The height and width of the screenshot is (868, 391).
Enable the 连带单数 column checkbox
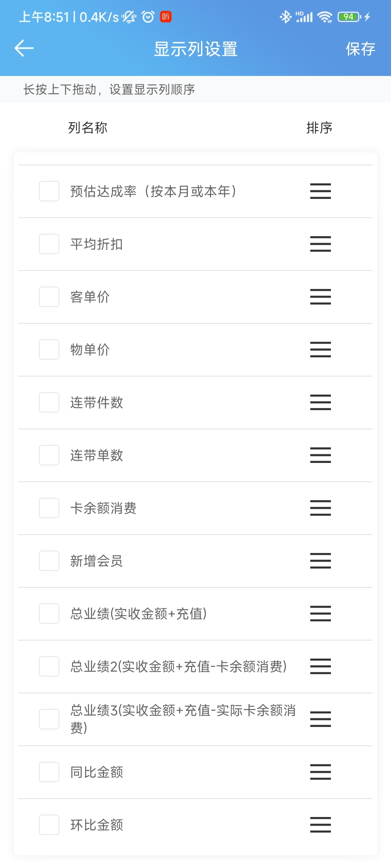(49, 455)
